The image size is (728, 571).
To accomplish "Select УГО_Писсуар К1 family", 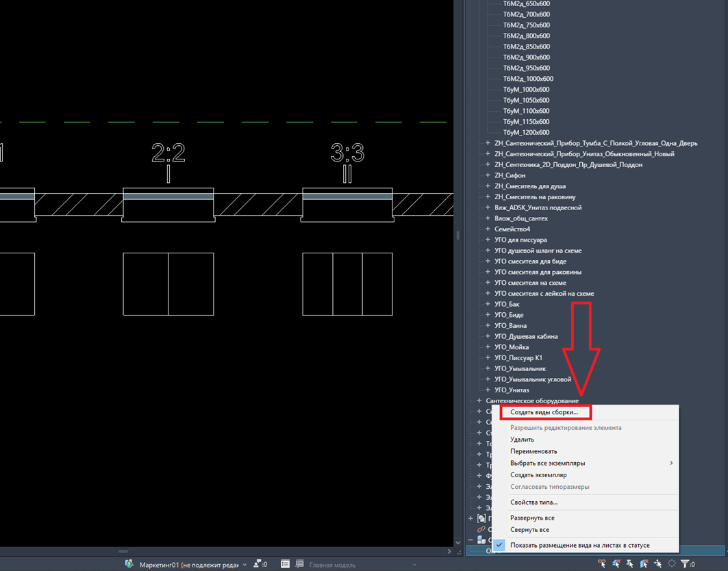I will [x=518, y=358].
